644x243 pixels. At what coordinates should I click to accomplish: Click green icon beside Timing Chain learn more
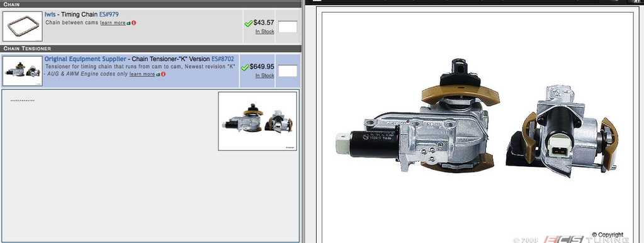tap(129, 23)
